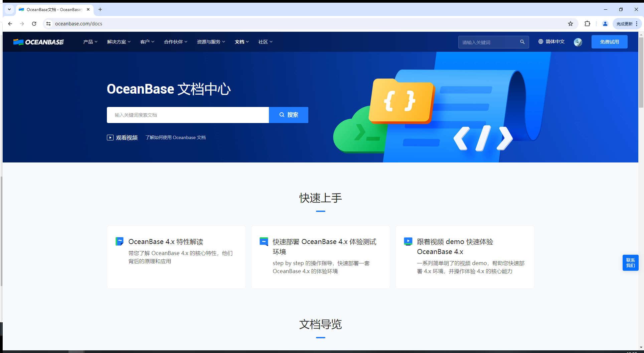Click the browser forward arrow
644x353 pixels.
point(22,24)
